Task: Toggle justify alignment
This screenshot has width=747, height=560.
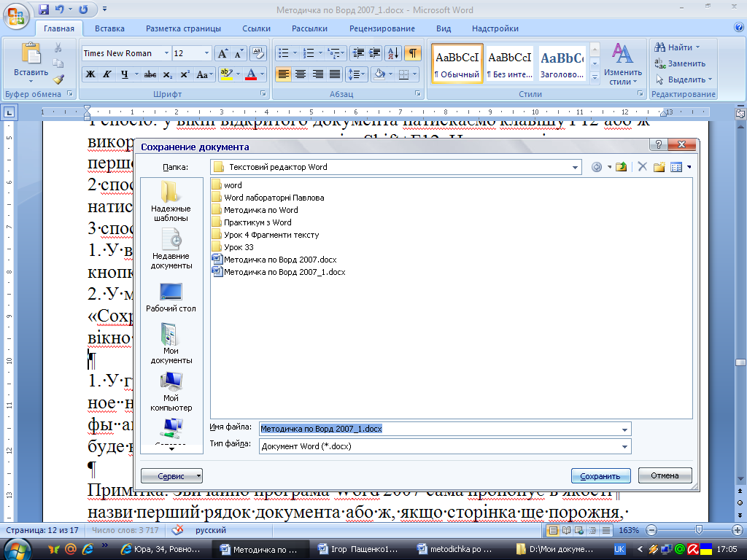Action: [335, 74]
